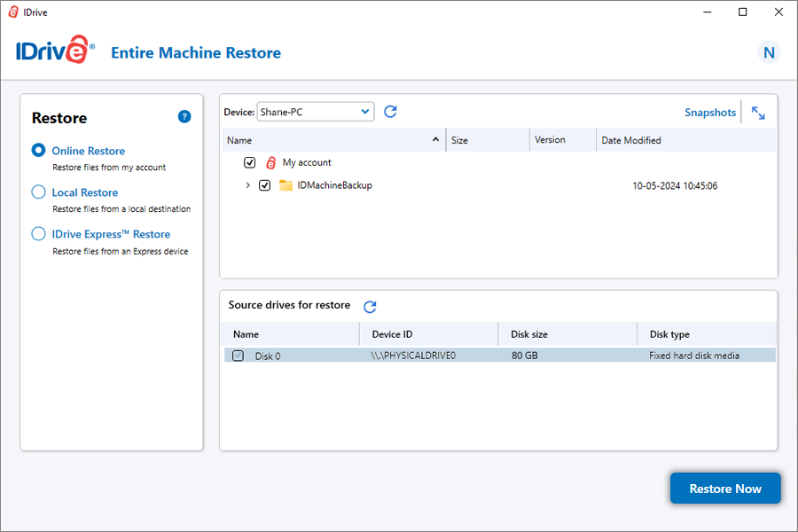
Task: Toggle the Disk 0 checkbox
Action: [239, 356]
